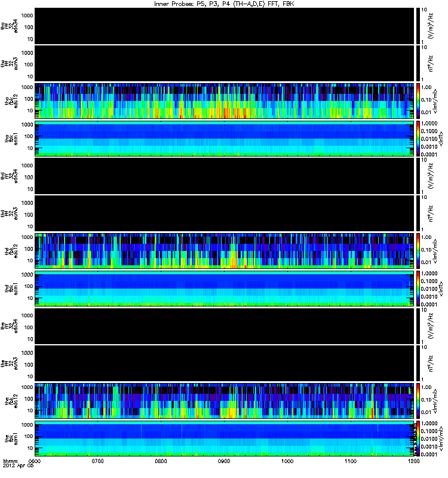Select the the fbk scm1 spectrogram panel

tap(225, 439)
